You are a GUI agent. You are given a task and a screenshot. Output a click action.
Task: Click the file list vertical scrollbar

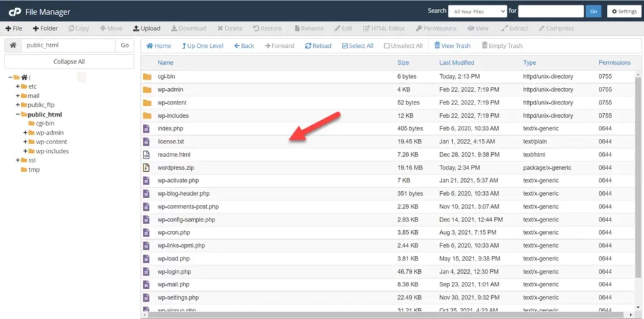638,189
